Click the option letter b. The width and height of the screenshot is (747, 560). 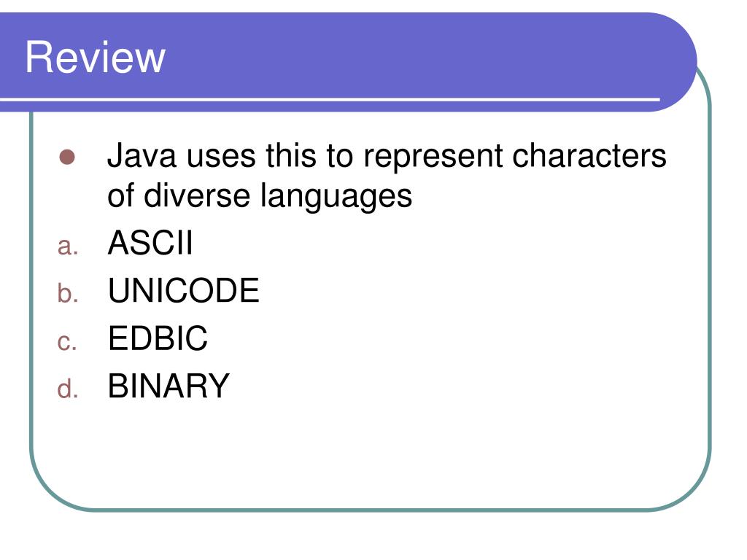pyautogui.click(x=68, y=292)
